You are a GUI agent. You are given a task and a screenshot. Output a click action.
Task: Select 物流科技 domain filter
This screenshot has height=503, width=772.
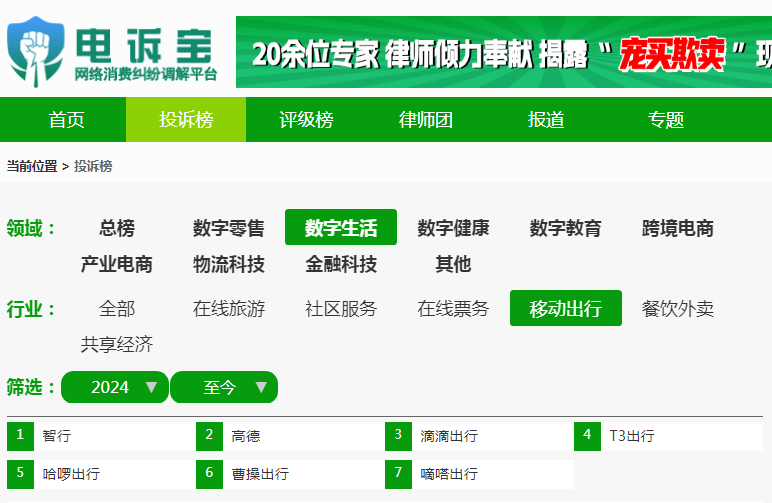click(x=229, y=264)
